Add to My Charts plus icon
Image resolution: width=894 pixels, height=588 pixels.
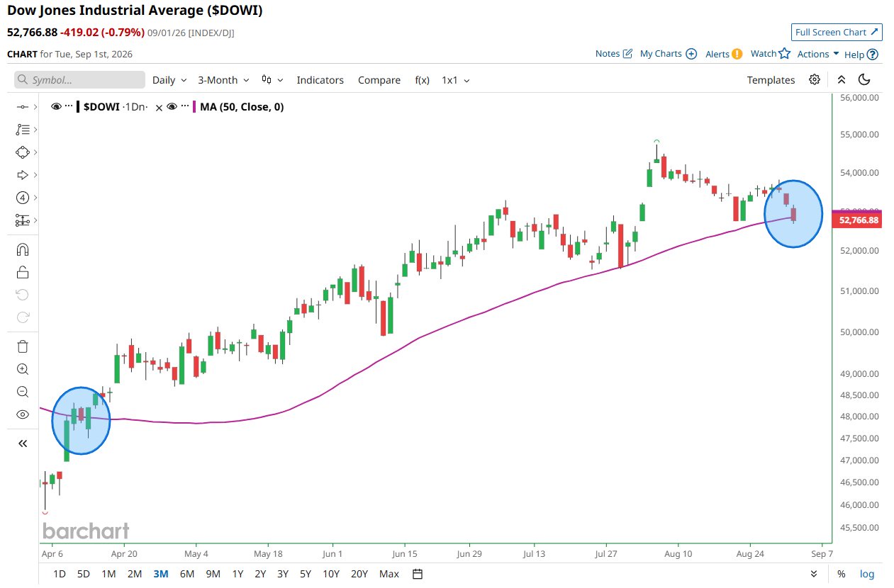tap(691, 54)
